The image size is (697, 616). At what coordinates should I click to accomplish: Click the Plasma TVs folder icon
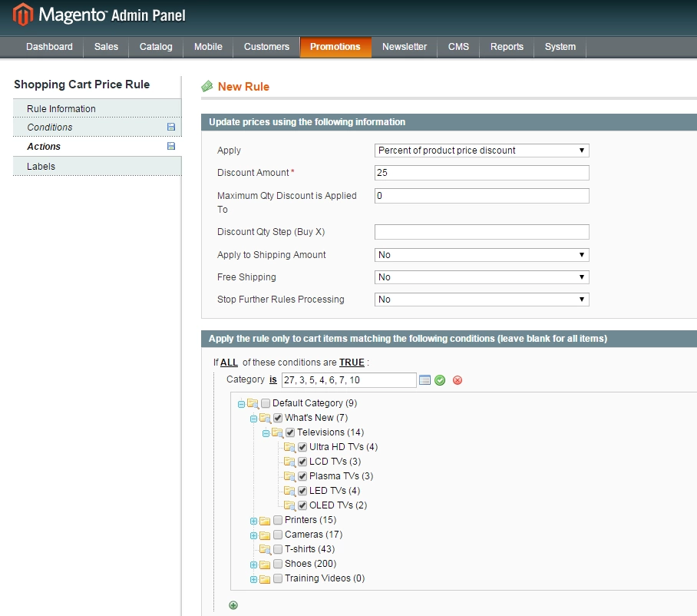click(x=290, y=476)
